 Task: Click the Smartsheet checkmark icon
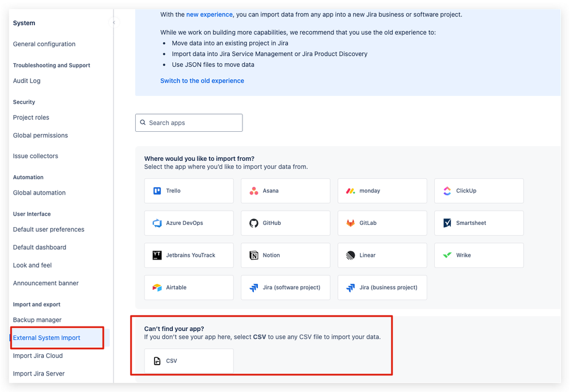tap(447, 223)
